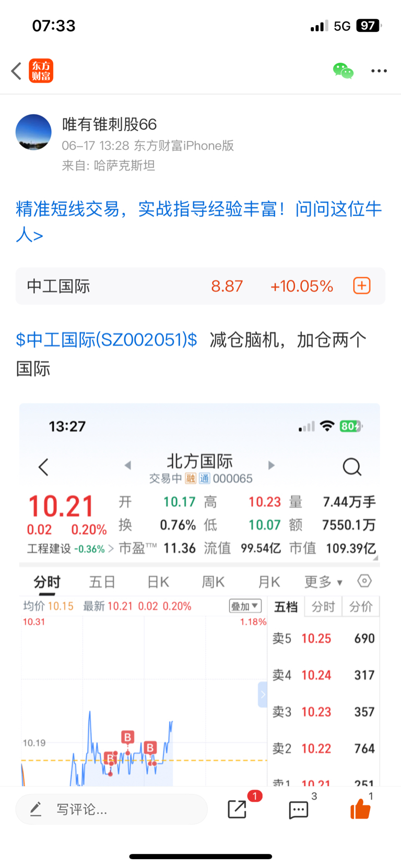This screenshot has height=868, width=401.
Task: Tap the 通 connect badge
Action: pyautogui.click(x=204, y=479)
